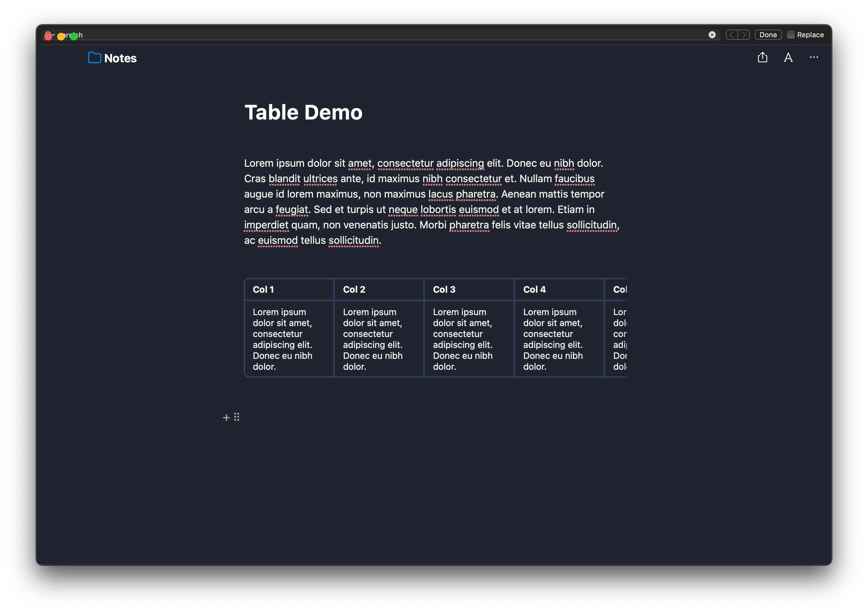Click the add new block plus icon

(x=226, y=417)
